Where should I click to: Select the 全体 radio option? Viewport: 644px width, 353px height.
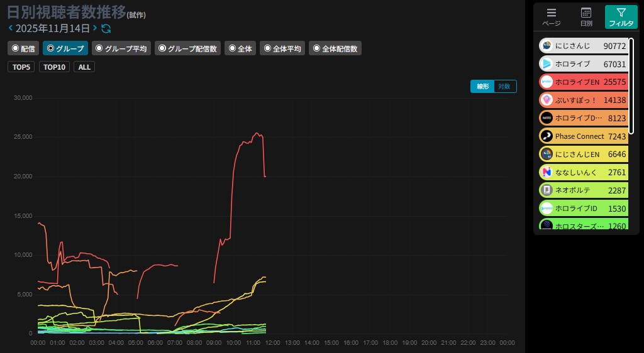click(240, 48)
